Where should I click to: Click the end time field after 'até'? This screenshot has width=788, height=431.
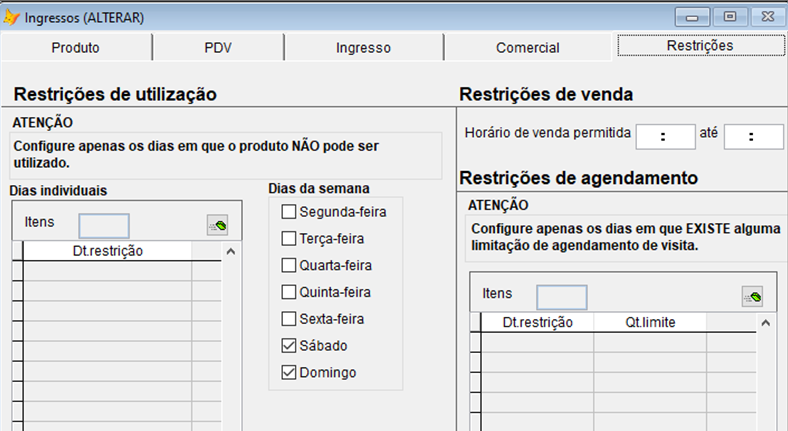coord(753,137)
